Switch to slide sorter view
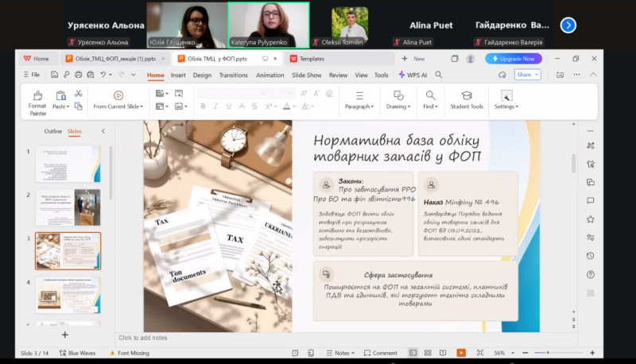This screenshot has width=636, height=364. click(x=429, y=353)
